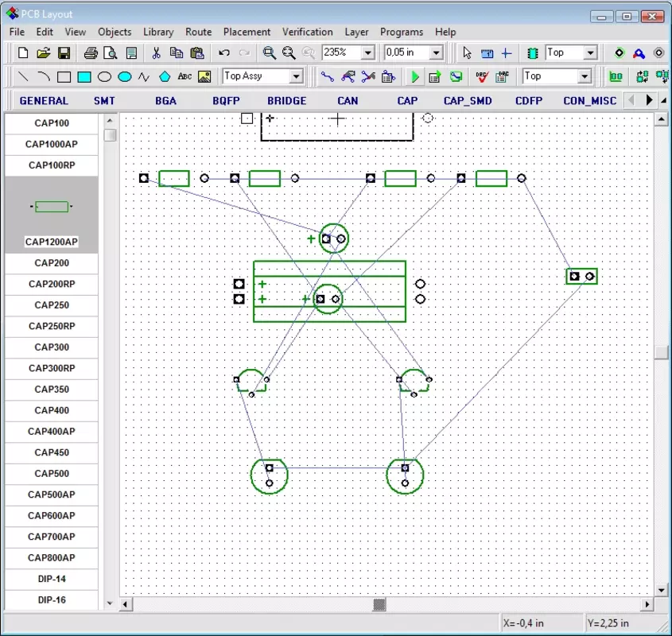Image resolution: width=672 pixels, height=636 pixels.
Task: Select the route trace tool
Action: pyautogui.click(x=328, y=76)
